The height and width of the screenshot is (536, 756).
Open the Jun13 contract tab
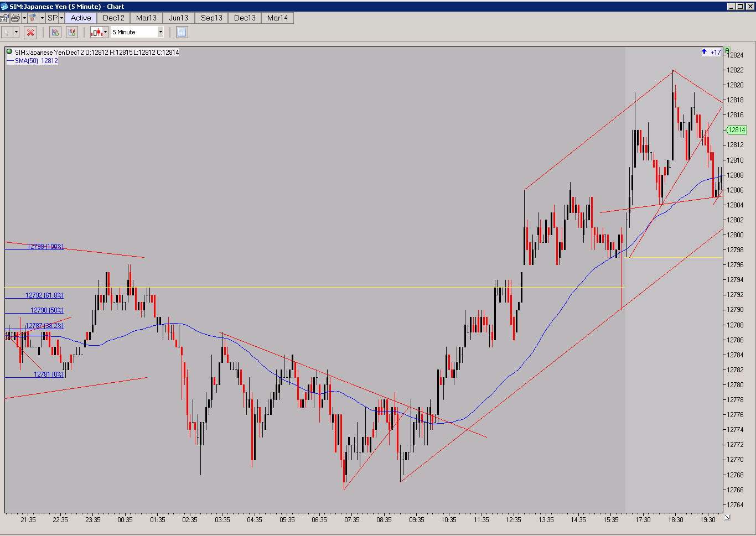click(179, 18)
